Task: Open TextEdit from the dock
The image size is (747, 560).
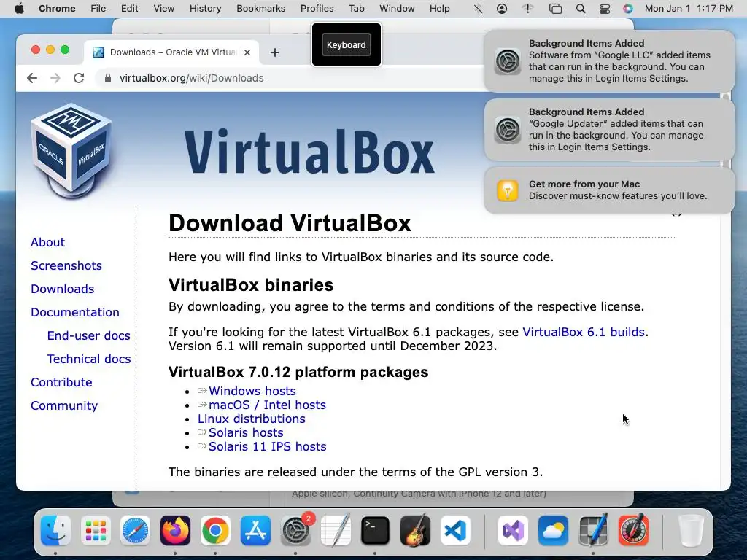Action: 336,531
